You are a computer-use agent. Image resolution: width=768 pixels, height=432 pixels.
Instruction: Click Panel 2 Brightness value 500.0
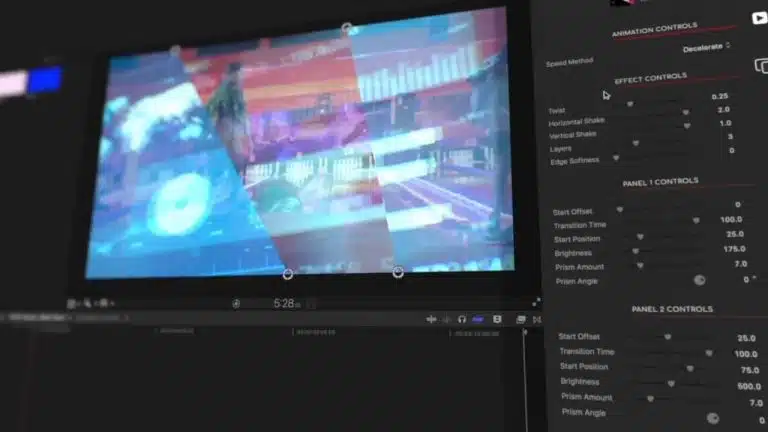coord(749,386)
